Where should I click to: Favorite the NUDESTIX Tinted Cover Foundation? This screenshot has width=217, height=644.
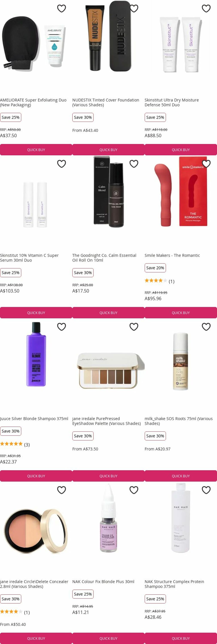click(x=134, y=9)
